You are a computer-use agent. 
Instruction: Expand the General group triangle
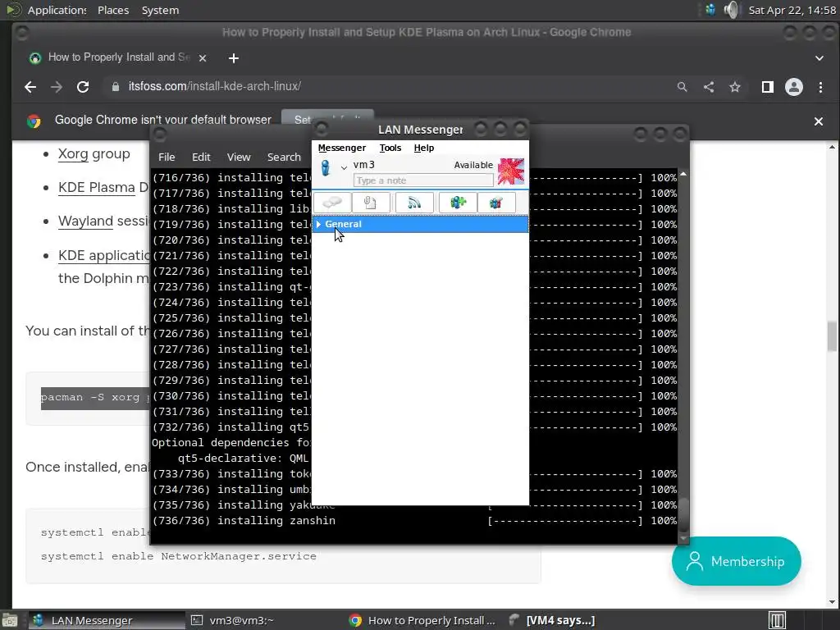319,224
